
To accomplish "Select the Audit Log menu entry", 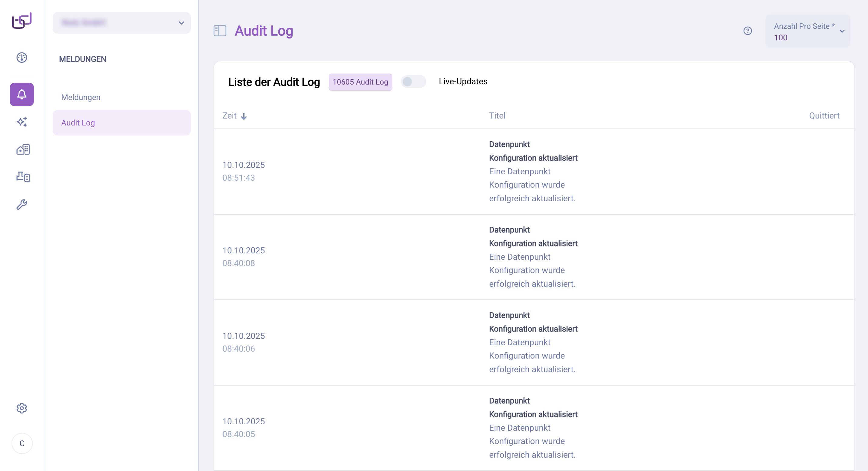I will coord(78,122).
